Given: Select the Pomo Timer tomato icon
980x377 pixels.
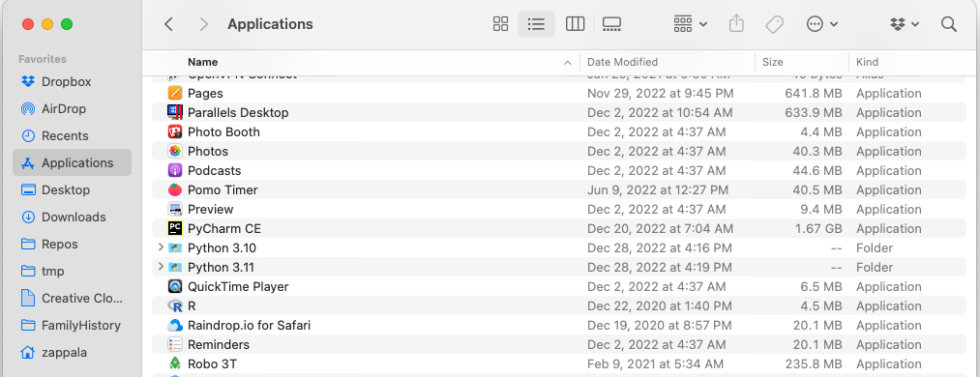Looking at the screenshot, I should (175, 189).
